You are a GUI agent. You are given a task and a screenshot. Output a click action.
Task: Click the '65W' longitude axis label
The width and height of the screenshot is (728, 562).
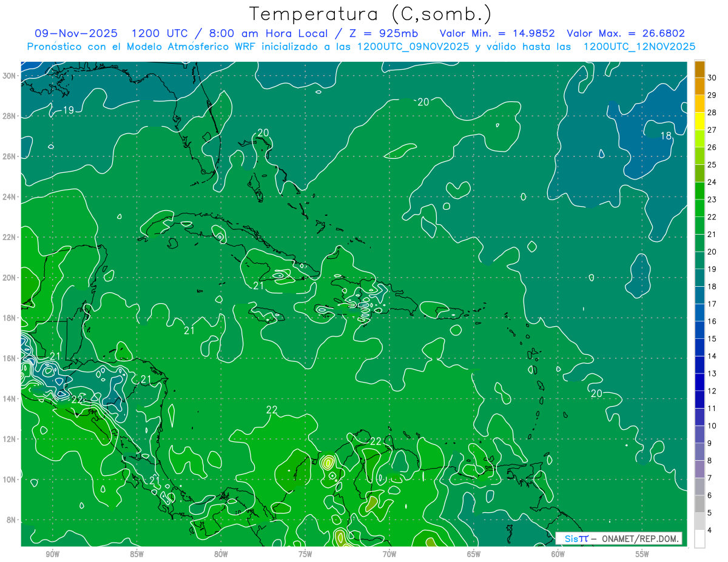(x=474, y=554)
